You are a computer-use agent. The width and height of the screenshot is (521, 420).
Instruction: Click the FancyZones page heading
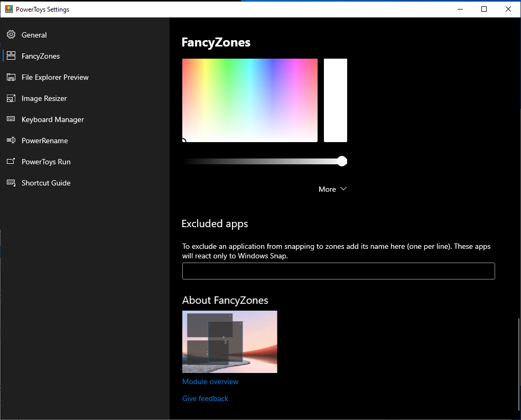(x=216, y=43)
